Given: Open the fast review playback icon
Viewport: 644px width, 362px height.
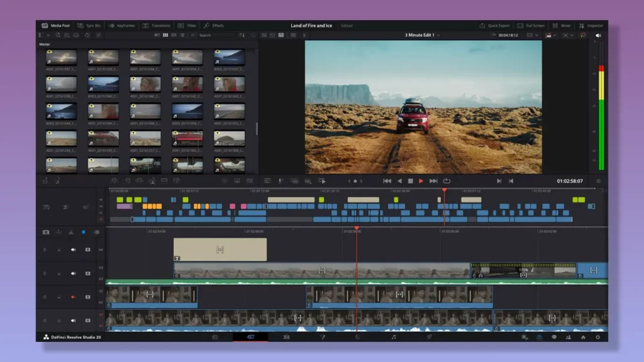Looking at the screenshot, I should 323,181.
